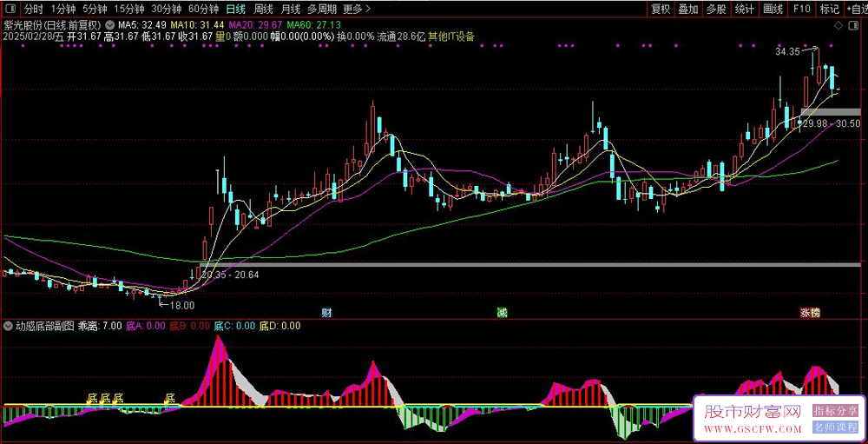Expand the 动感底部副图 indicator dropdown arrow
This screenshot has height=444, width=868.
click(9, 326)
